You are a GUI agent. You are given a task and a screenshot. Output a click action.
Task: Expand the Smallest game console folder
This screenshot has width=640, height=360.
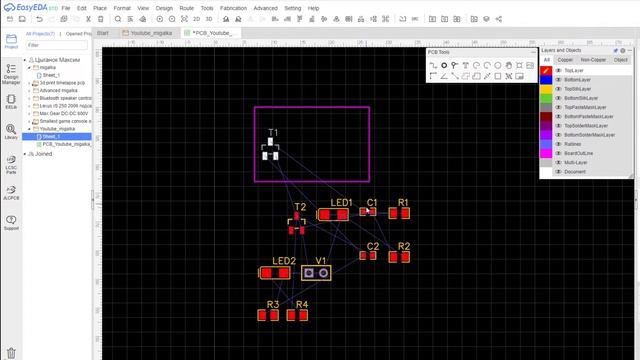tap(29, 121)
